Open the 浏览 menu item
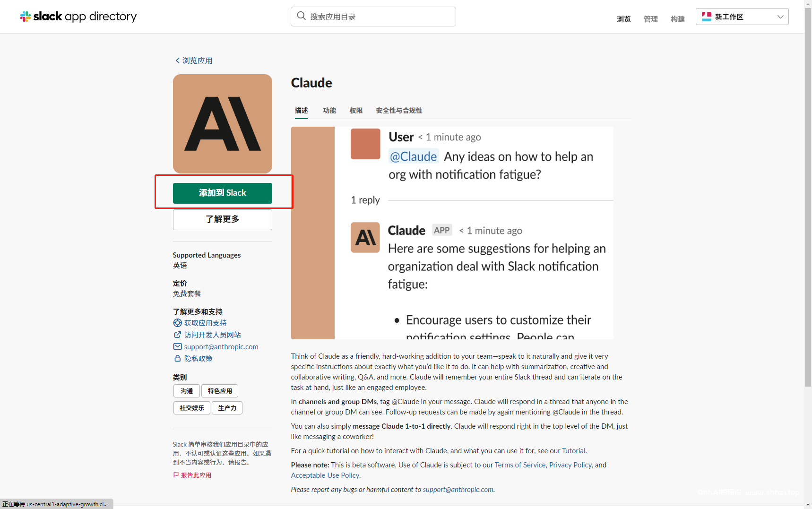This screenshot has width=812, height=509. point(623,19)
